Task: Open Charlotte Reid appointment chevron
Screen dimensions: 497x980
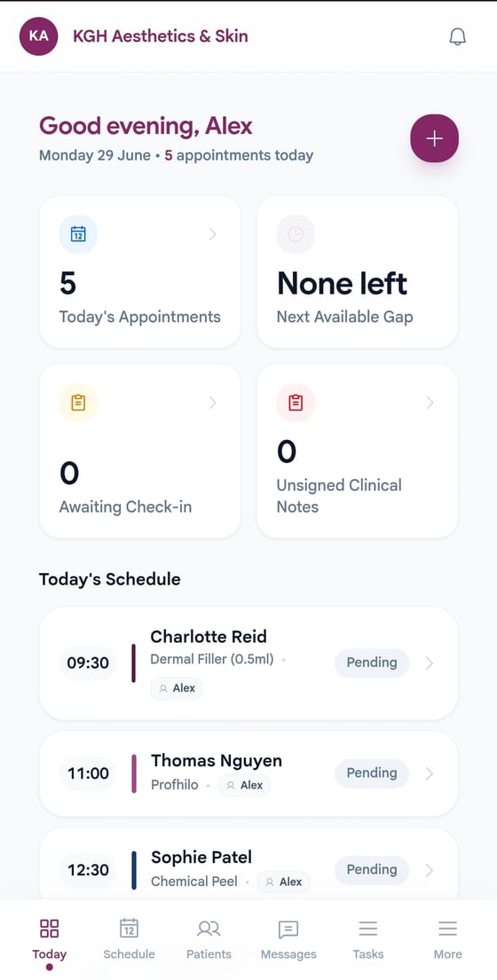Action: click(430, 663)
